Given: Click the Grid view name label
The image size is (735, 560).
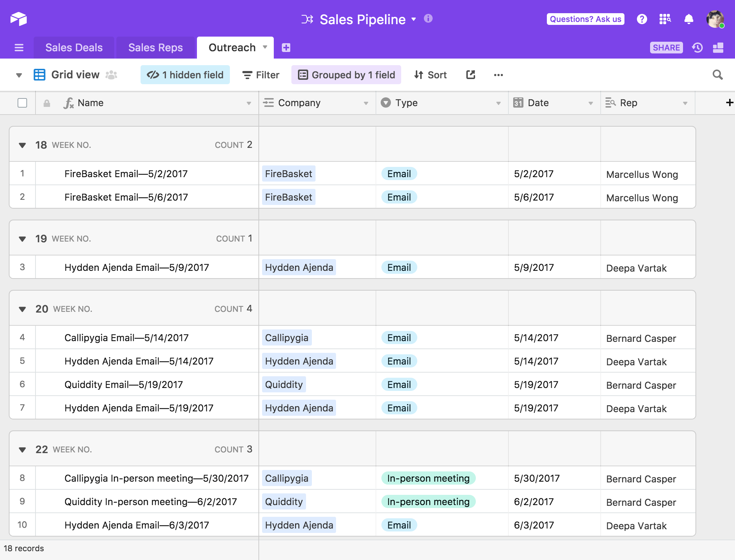Looking at the screenshot, I should (75, 75).
